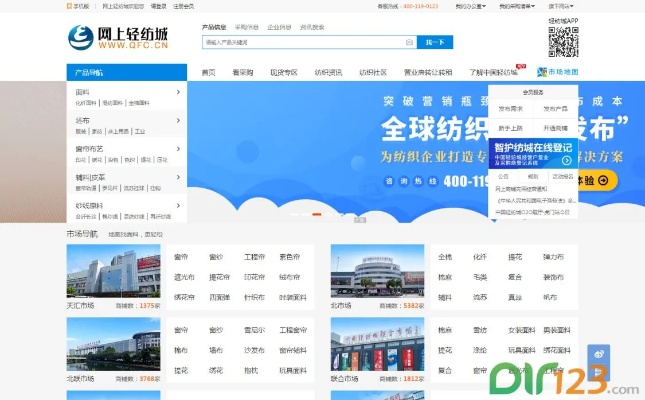The image size is (645, 400).
Task: Expand the 面料 category chevron
Action: [x=178, y=92]
